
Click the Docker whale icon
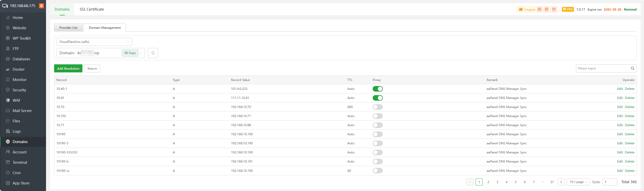coord(8,69)
